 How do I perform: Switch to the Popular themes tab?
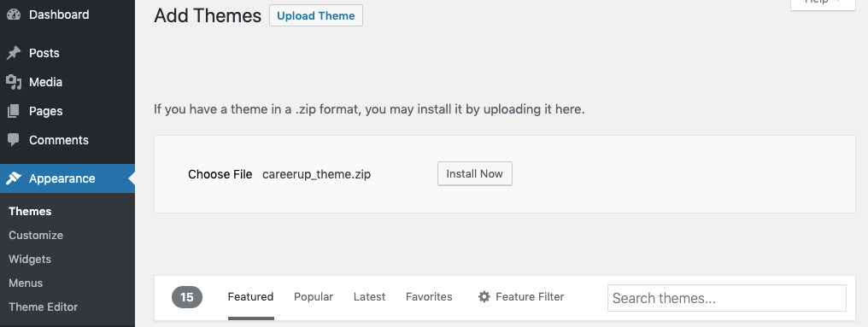[x=314, y=297]
